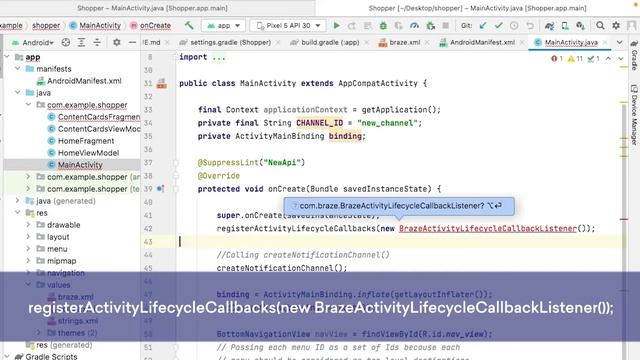Click Select Opened File target icon
Viewport: 640px width, 360px height.
tap(66, 42)
